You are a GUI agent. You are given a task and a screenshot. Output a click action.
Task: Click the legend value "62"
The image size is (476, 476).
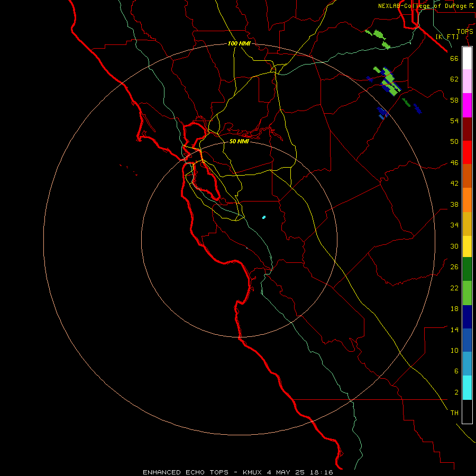coord(454,79)
